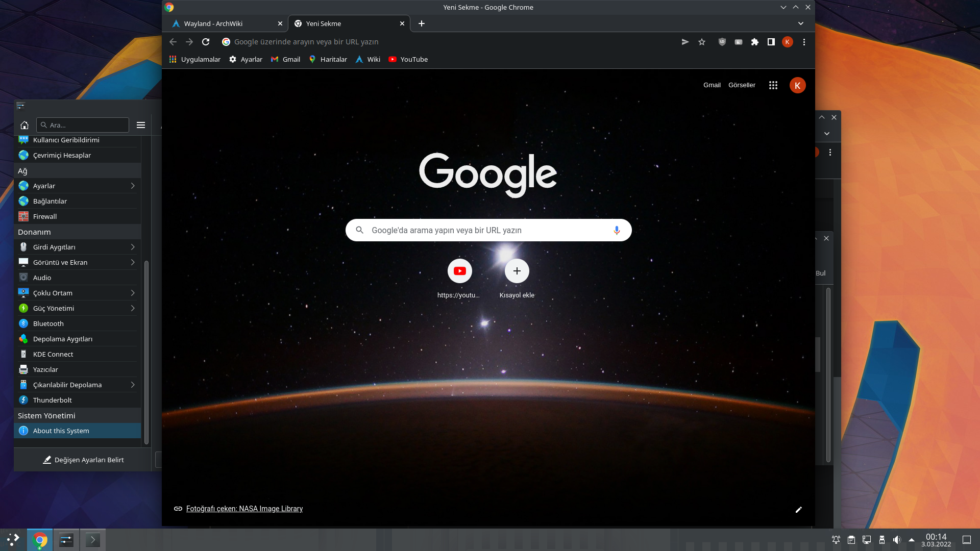This screenshot has width=980, height=551.
Task: Click the Google search input box
Action: (x=487, y=230)
